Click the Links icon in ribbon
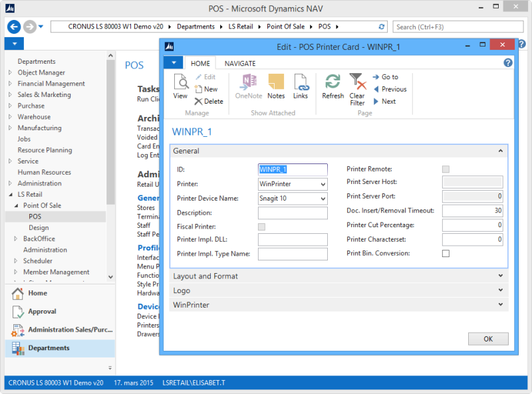The image size is (532, 394). tap(301, 86)
